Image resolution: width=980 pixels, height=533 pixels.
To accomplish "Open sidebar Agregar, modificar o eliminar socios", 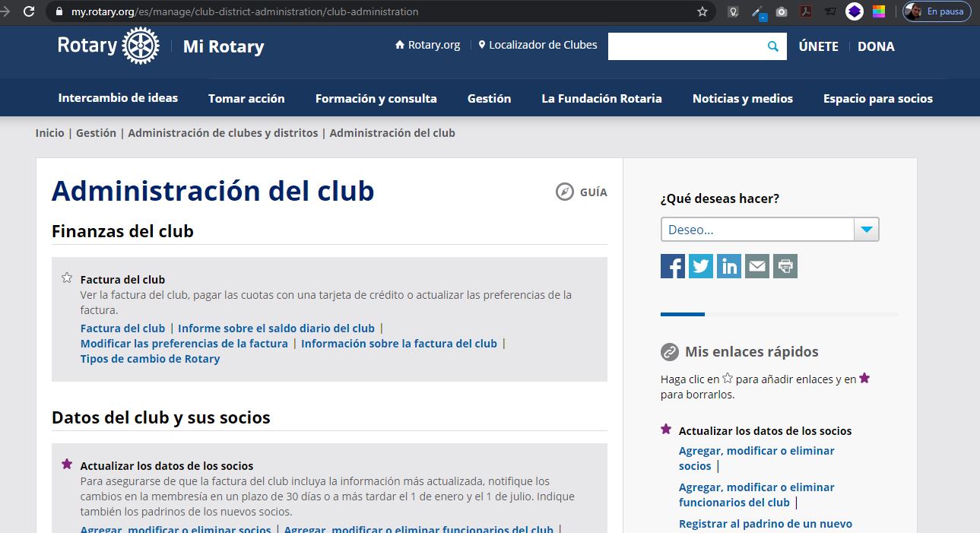I will coord(756,458).
